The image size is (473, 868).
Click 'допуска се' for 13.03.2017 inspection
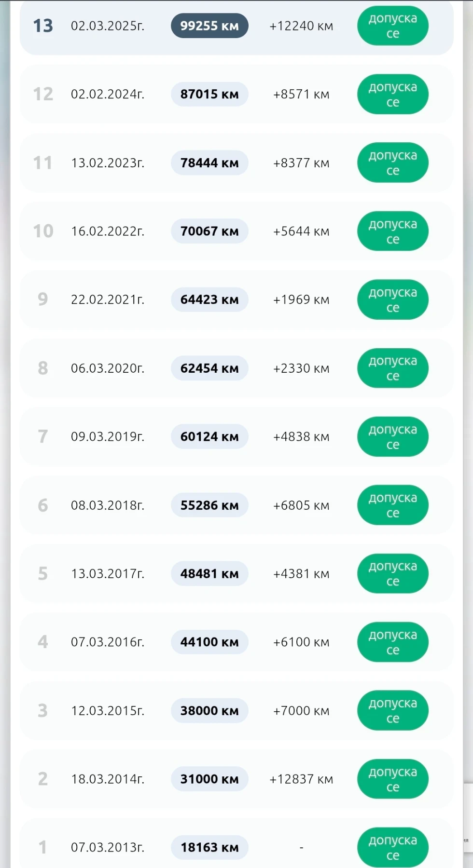coord(392,574)
